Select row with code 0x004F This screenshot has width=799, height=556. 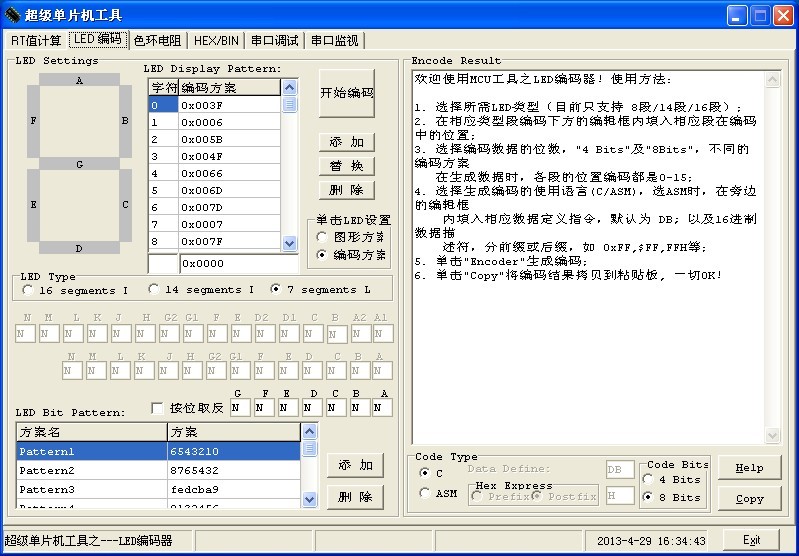coord(215,156)
